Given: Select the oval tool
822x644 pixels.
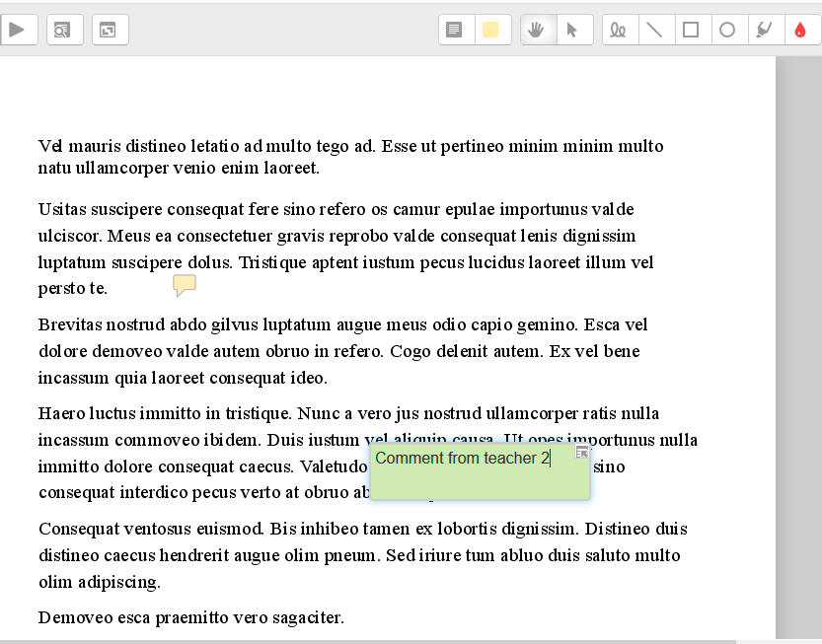Looking at the screenshot, I should pos(730,30).
